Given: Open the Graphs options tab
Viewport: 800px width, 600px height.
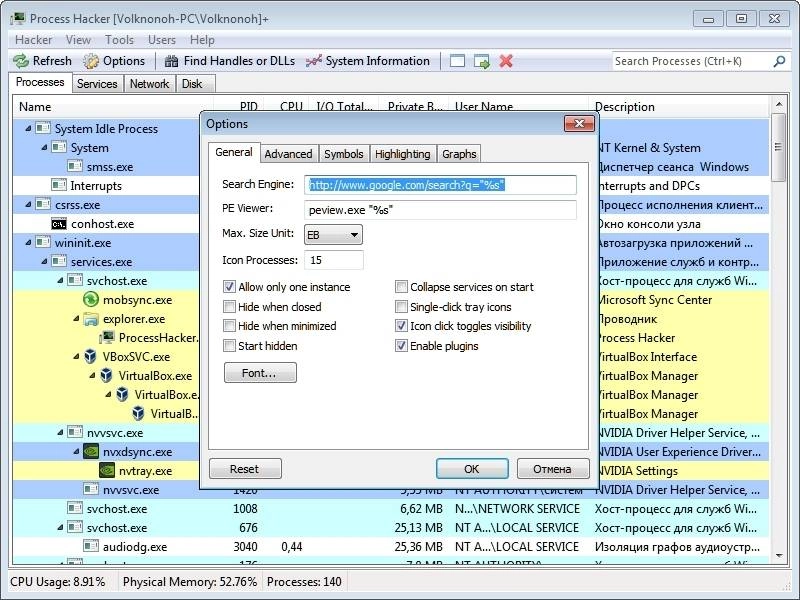Looking at the screenshot, I should tap(459, 154).
